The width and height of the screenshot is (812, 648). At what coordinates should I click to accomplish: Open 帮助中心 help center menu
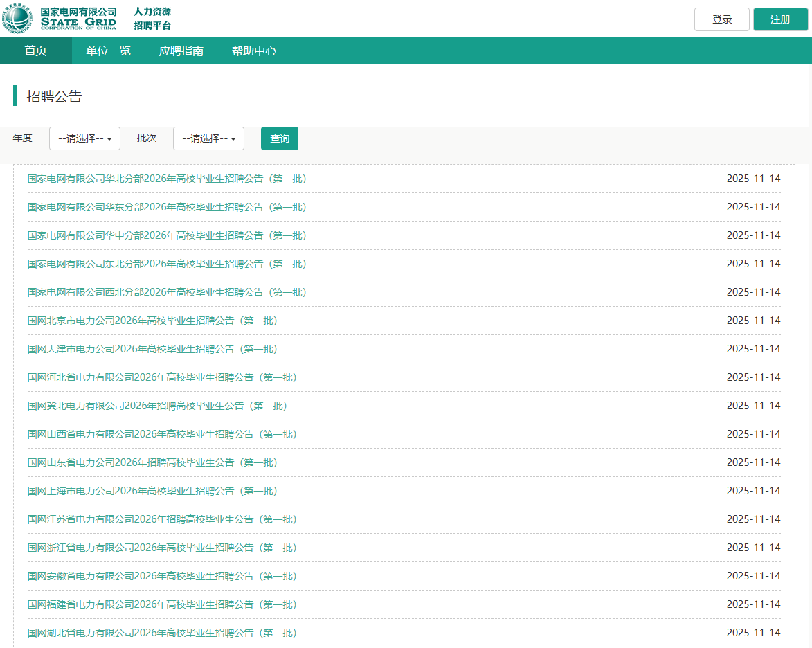coord(254,51)
